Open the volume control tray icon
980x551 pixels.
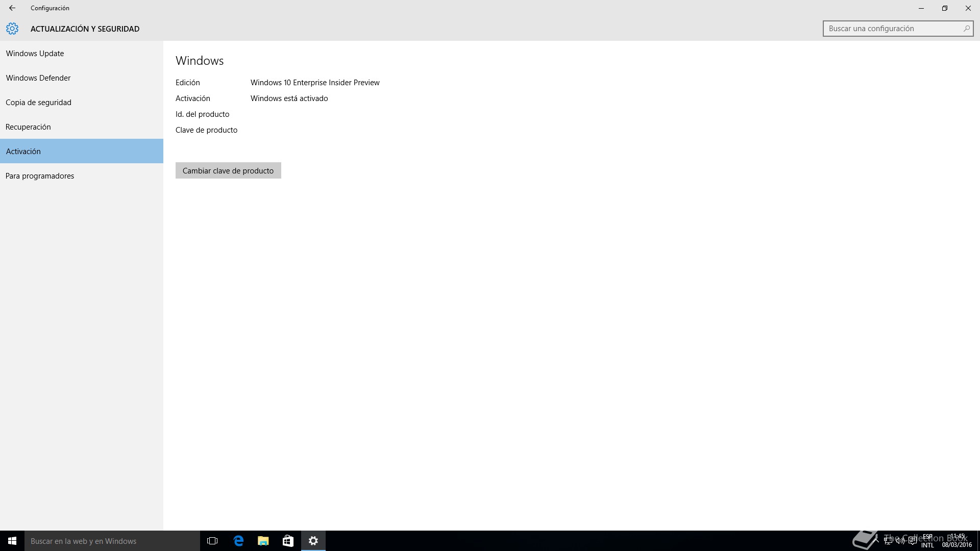(900, 541)
